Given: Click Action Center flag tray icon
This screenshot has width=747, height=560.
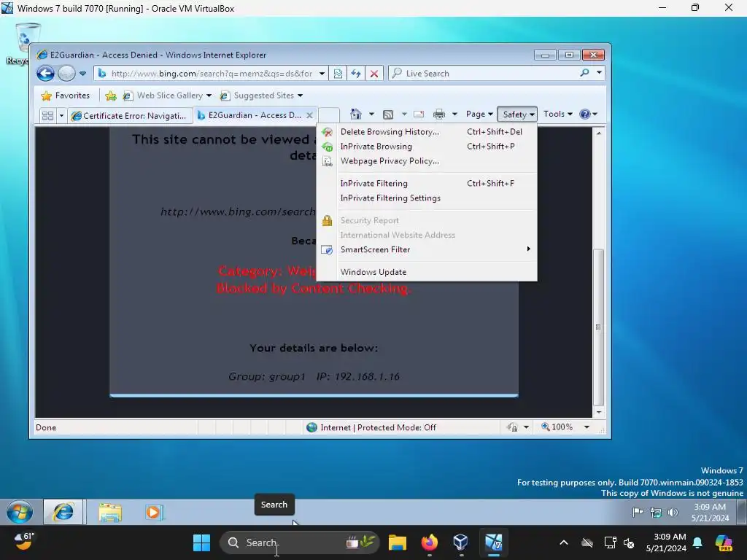Looking at the screenshot, I should coord(638,513).
